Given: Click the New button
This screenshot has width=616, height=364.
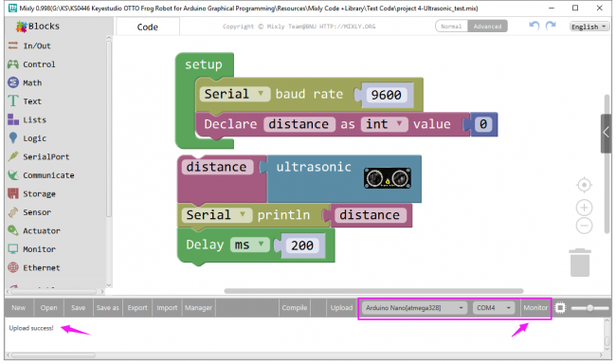Looking at the screenshot, I should click(18, 308).
